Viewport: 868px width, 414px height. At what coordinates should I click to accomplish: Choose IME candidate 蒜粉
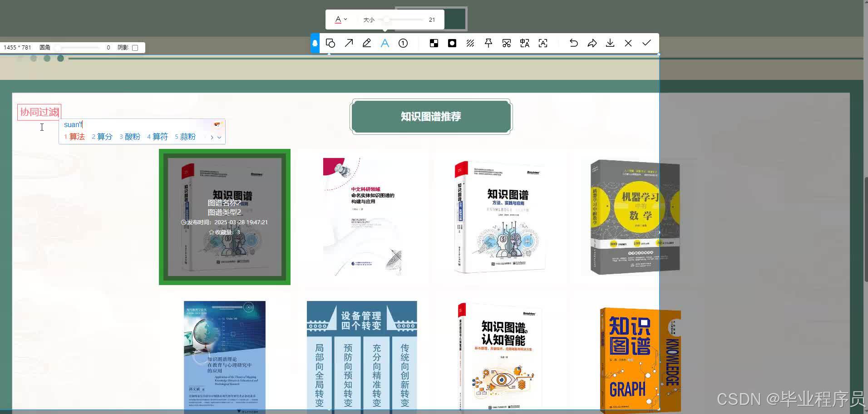185,137
